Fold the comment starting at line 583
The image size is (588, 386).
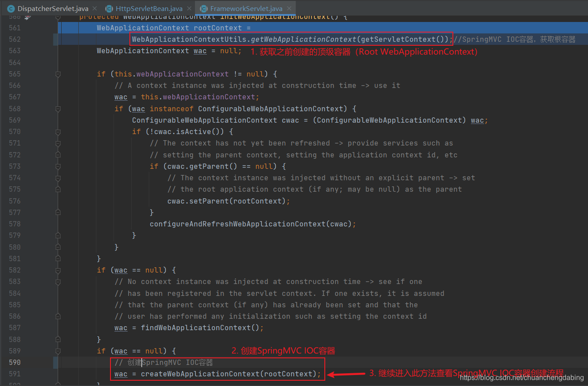[x=58, y=281]
